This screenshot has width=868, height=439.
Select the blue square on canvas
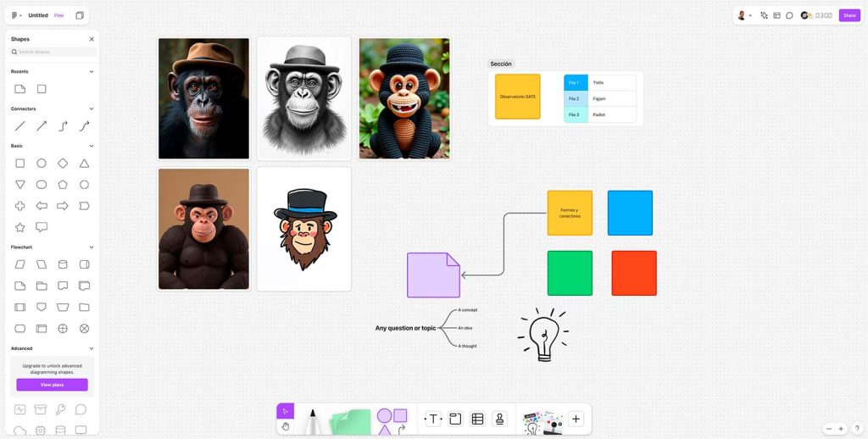(x=630, y=213)
